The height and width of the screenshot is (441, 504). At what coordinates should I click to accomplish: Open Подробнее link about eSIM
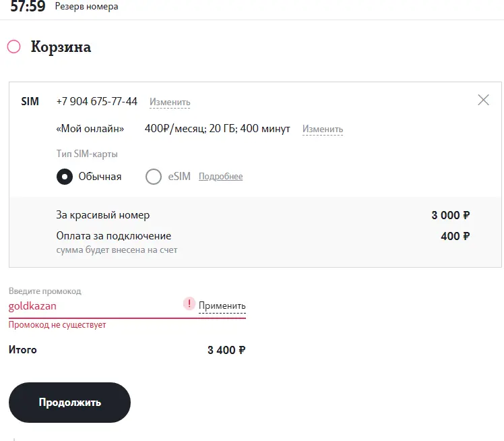(220, 176)
